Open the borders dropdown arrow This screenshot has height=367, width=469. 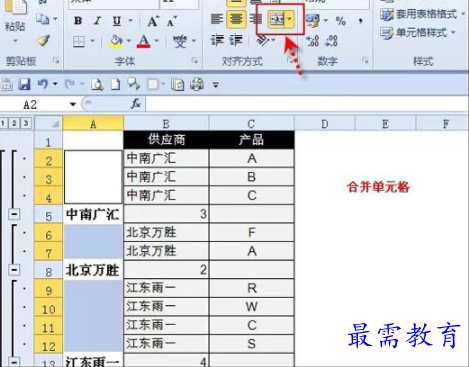92,41
